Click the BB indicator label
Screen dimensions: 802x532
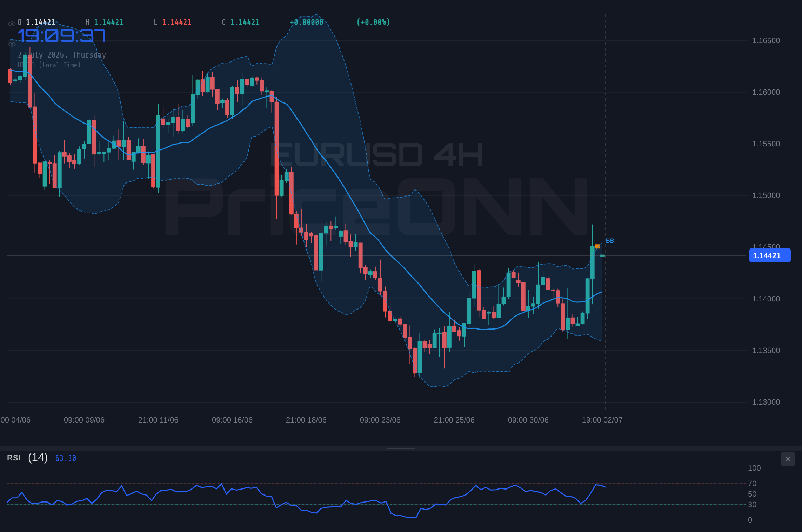click(610, 241)
